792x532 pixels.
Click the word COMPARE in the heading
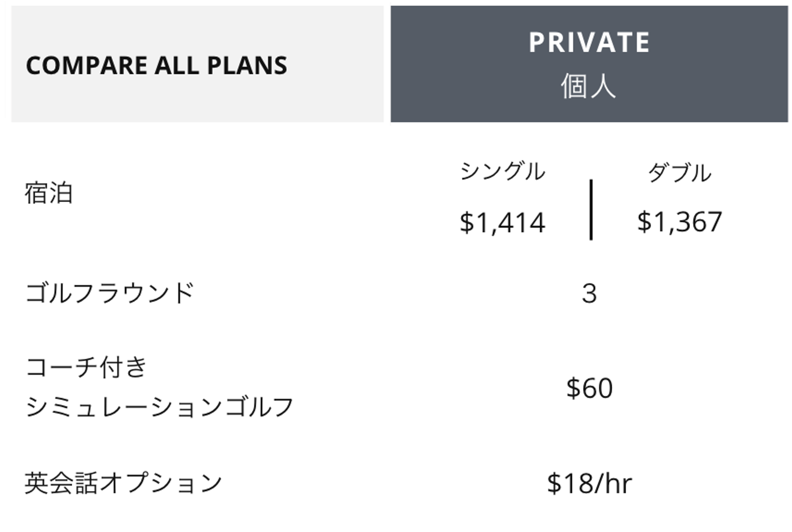pos(87,66)
